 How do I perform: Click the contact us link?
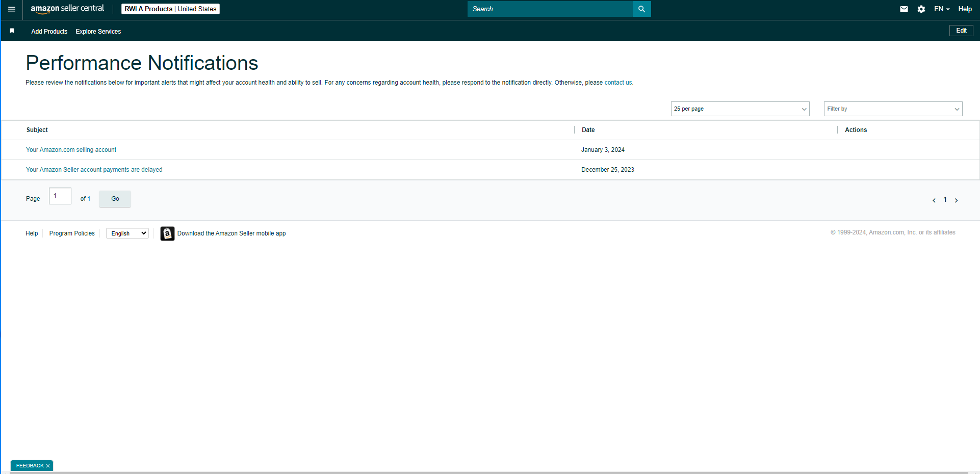[x=618, y=83]
